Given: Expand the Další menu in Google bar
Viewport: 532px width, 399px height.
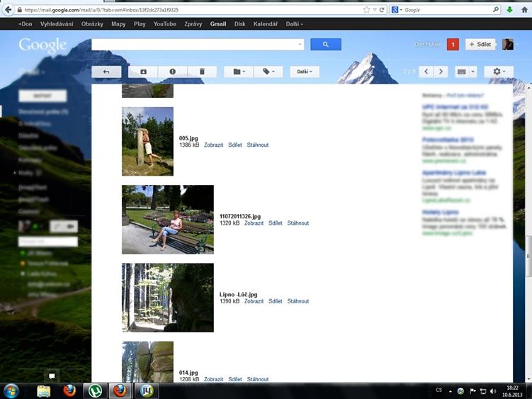Looking at the screenshot, I should [294, 24].
